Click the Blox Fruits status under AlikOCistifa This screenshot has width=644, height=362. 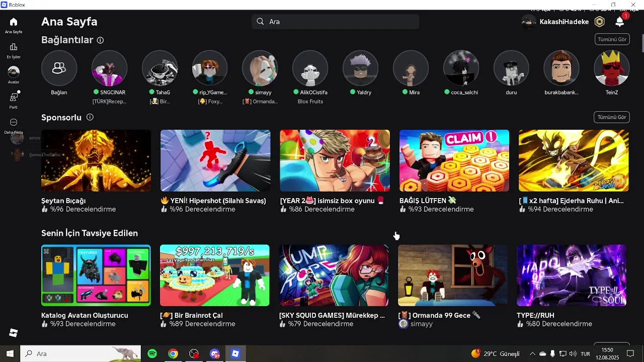310,102
